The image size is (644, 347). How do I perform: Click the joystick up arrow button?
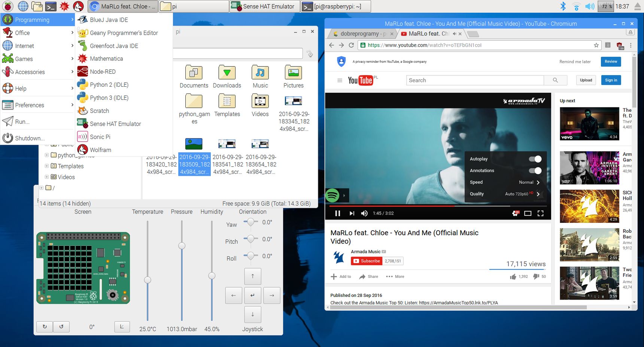[x=253, y=276]
